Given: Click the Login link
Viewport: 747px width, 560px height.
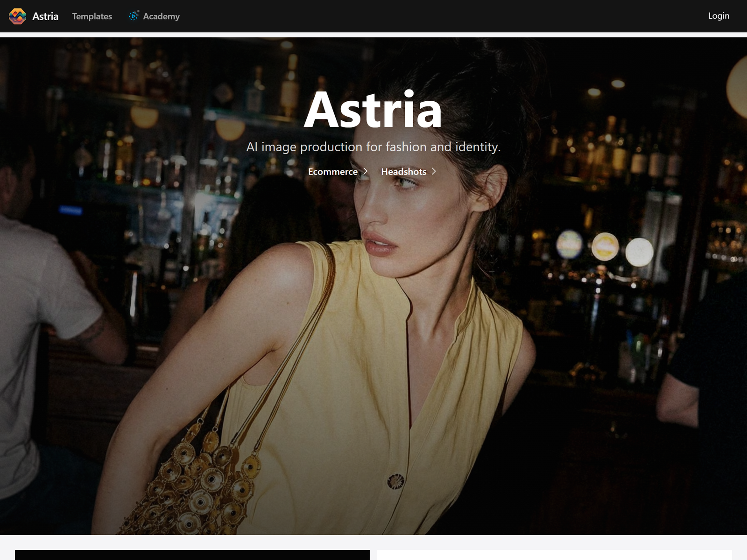Looking at the screenshot, I should pyautogui.click(x=719, y=16).
